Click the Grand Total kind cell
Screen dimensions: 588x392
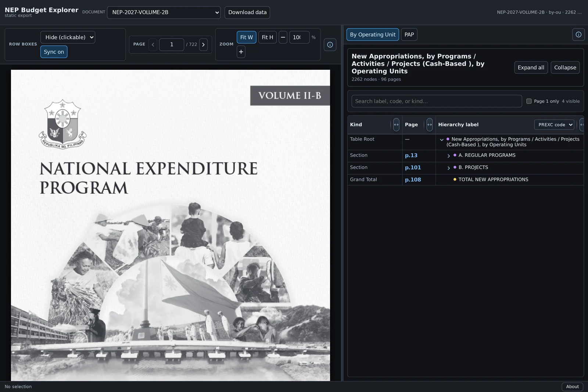pos(375,180)
